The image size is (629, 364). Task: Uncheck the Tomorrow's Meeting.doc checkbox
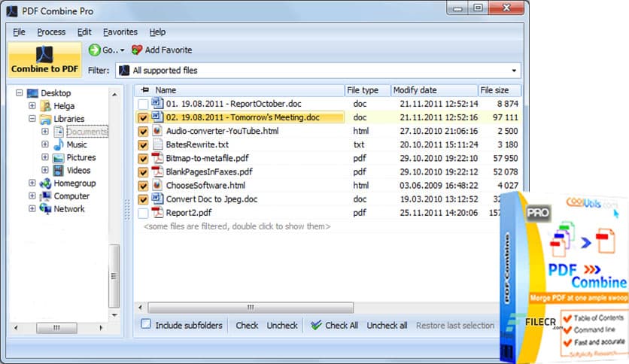point(143,118)
